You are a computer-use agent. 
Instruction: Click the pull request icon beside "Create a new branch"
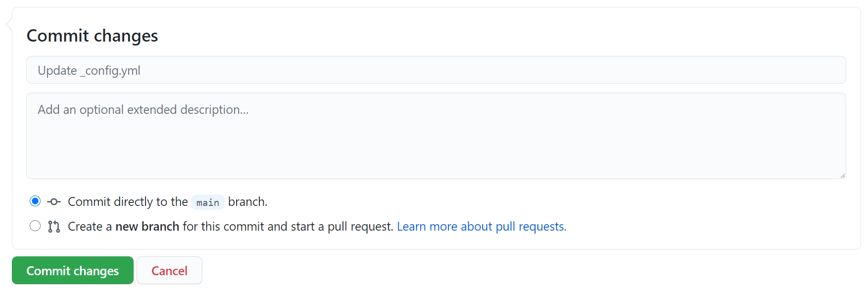[x=54, y=227]
